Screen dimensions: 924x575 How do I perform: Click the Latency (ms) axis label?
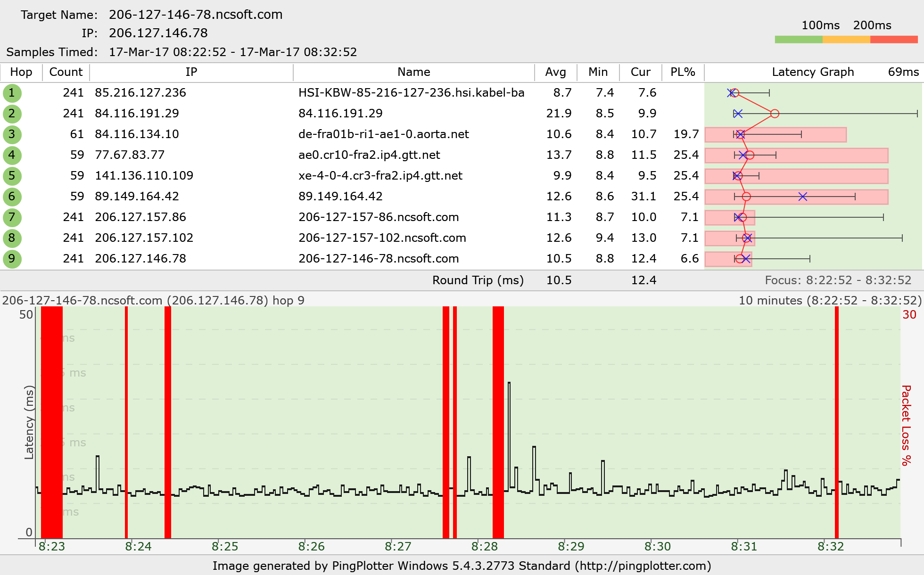(29, 422)
